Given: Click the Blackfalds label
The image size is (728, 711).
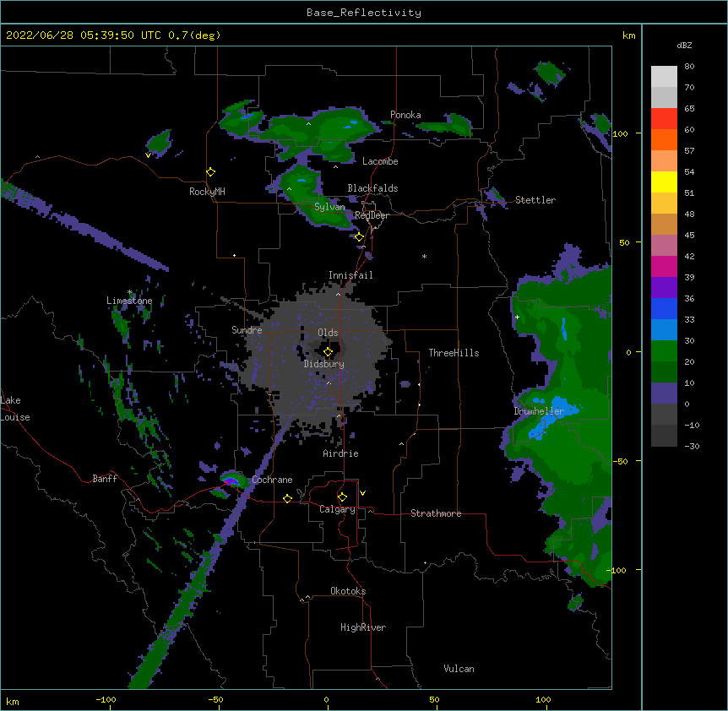Looking at the screenshot, I should tap(372, 188).
